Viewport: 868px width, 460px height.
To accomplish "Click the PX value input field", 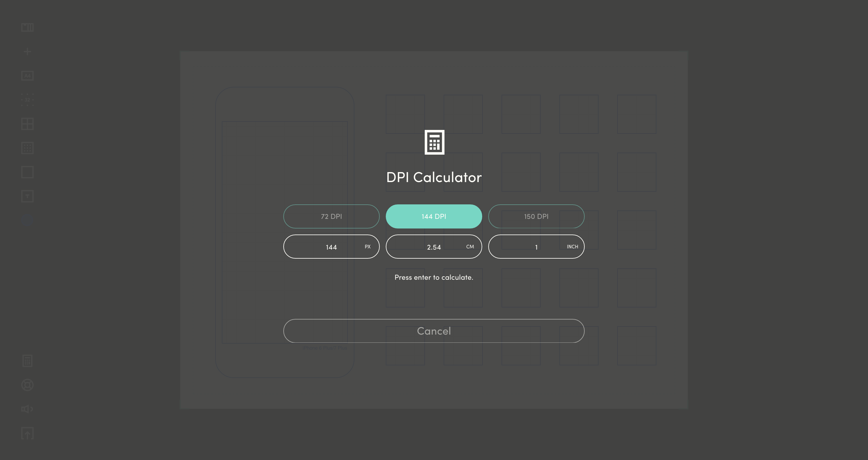I will (x=331, y=247).
